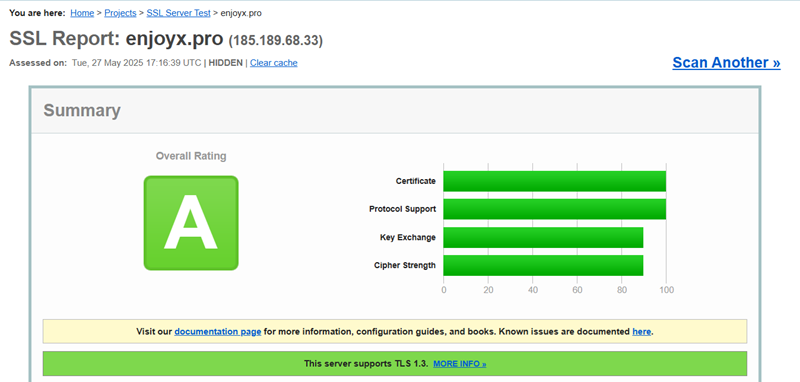Click the Cipher Strength score bar
Image resolution: width=800 pixels, height=382 pixels.
[543, 265]
